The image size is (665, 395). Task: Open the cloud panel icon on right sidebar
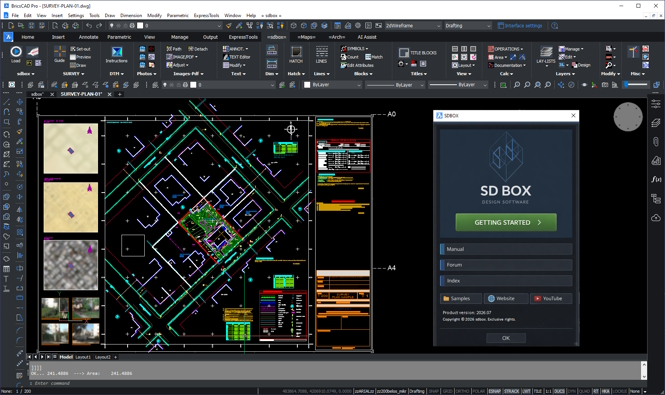click(656, 218)
